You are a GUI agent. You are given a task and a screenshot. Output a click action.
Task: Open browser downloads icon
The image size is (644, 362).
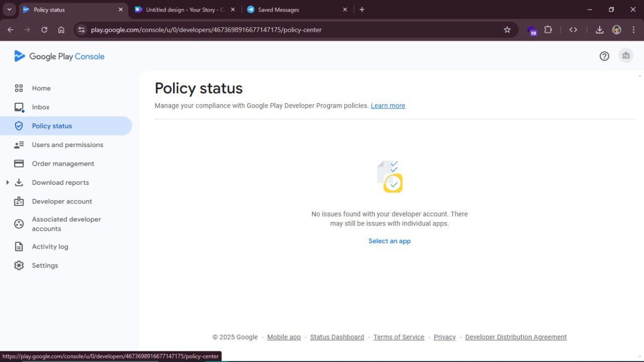600,30
